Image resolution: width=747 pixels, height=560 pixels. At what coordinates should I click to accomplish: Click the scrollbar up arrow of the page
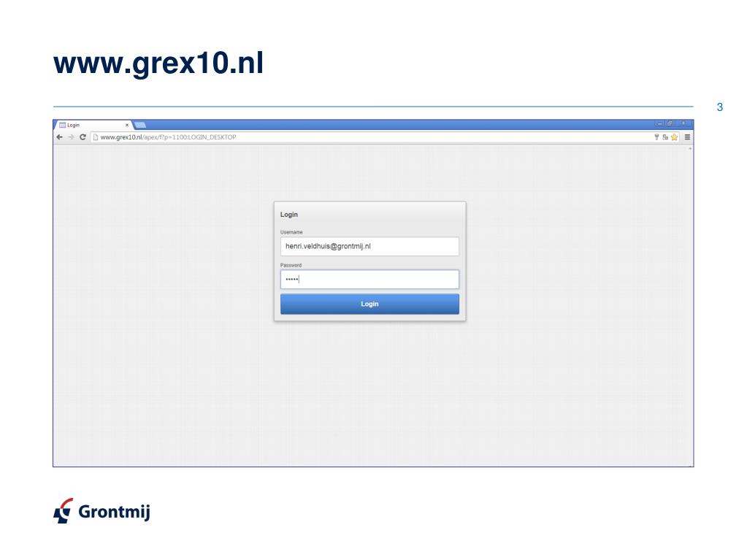pyautogui.click(x=690, y=148)
